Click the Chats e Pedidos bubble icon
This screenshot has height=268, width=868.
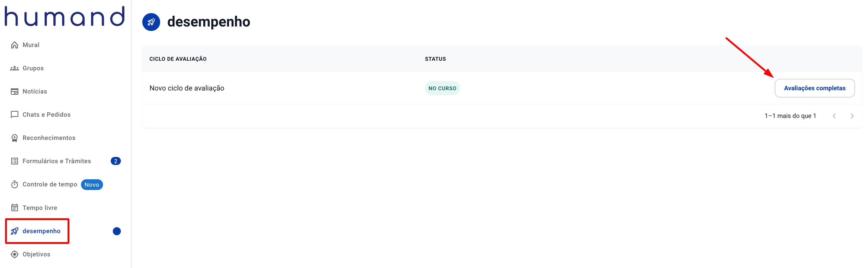pyautogui.click(x=15, y=115)
